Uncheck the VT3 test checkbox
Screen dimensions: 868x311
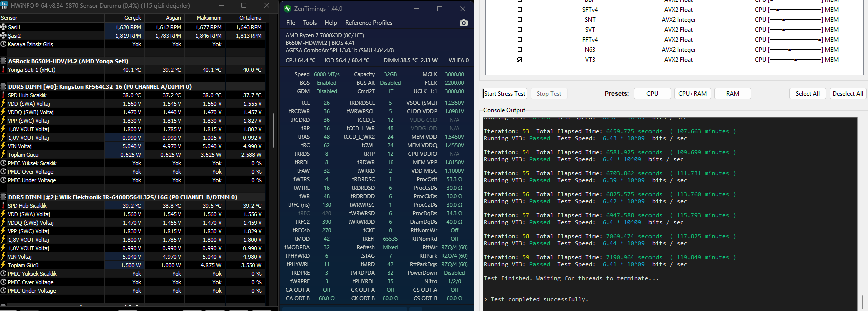click(519, 60)
